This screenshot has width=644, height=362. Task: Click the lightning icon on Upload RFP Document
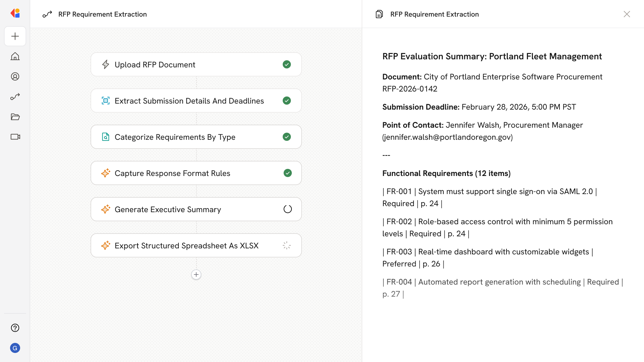106,64
